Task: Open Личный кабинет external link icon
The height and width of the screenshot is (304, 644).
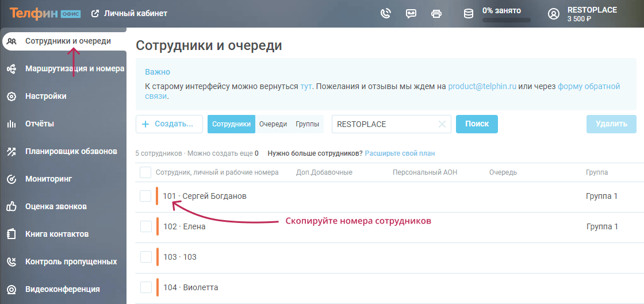Action: click(x=95, y=14)
